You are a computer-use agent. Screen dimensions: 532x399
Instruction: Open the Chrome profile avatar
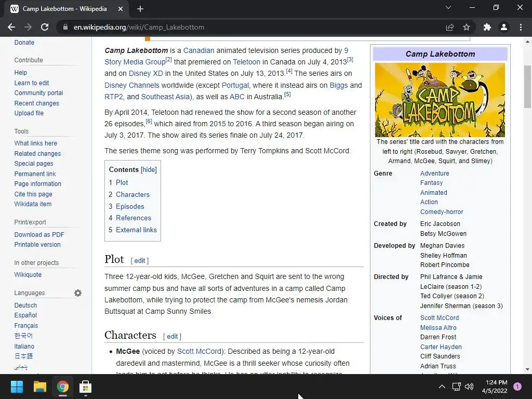pos(504,27)
